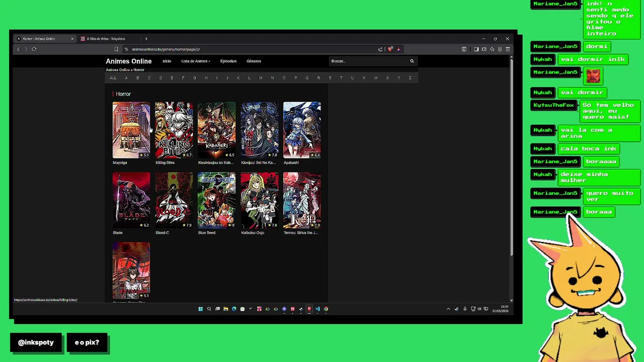Toggle the browser sidebar panel icon
Screen dimensions: 644x362
pos(476,49)
